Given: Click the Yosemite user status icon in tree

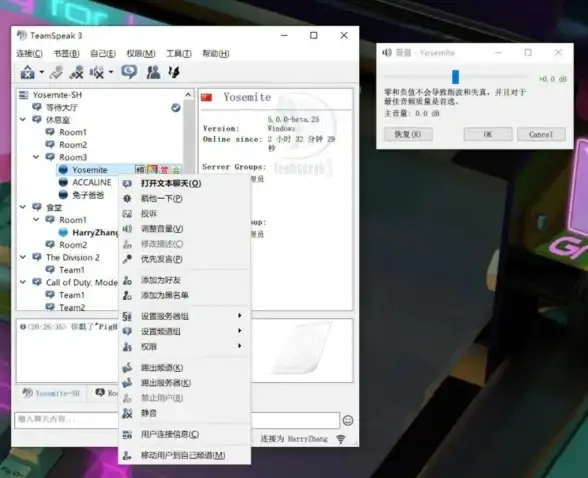Looking at the screenshot, I should coord(63,170).
